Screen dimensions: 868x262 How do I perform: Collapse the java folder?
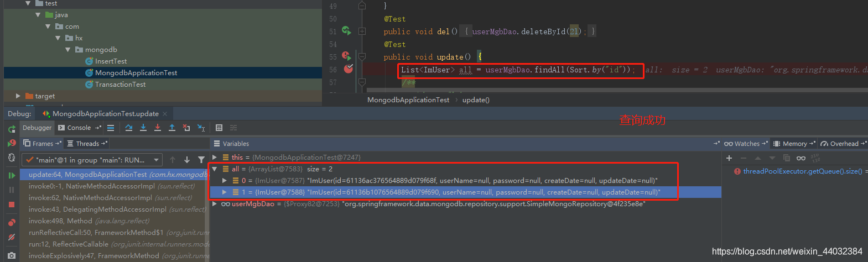point(38,15)
